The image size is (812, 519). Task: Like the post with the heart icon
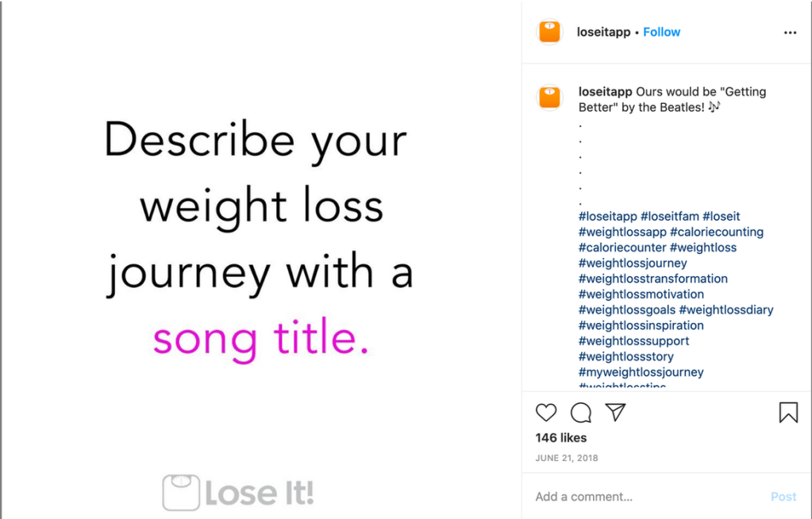click(546, 413)
